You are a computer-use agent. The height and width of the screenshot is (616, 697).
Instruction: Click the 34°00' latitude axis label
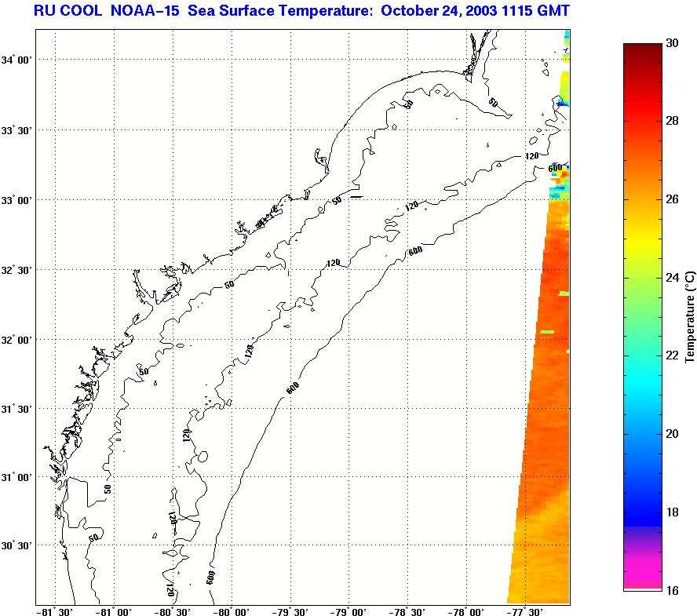[x=17, y=60]
